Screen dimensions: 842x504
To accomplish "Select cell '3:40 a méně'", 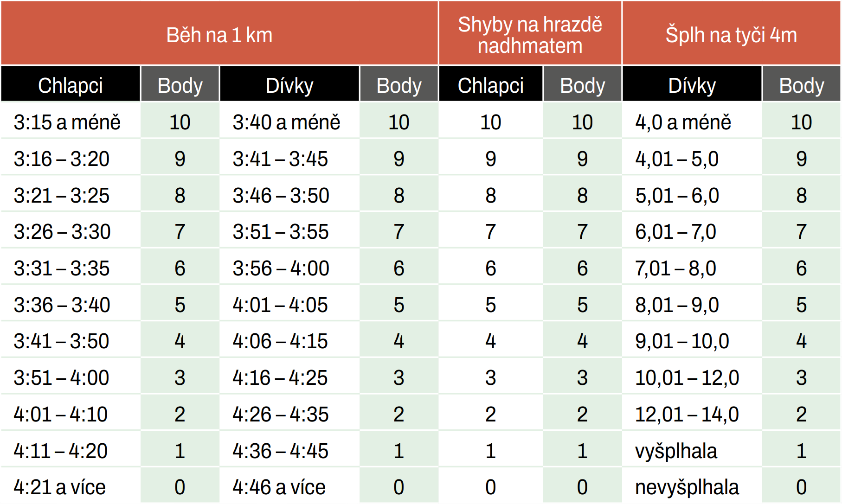I will click(x=289, y=120).
